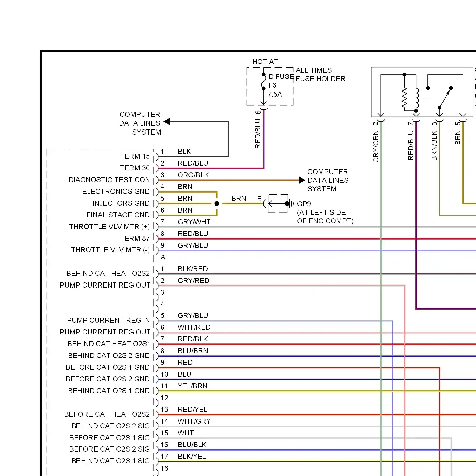This screenshot has height=476, width=476.
Task: Select DIAGNOSTIC TEST CON label
Action: (x=109, y=180)
